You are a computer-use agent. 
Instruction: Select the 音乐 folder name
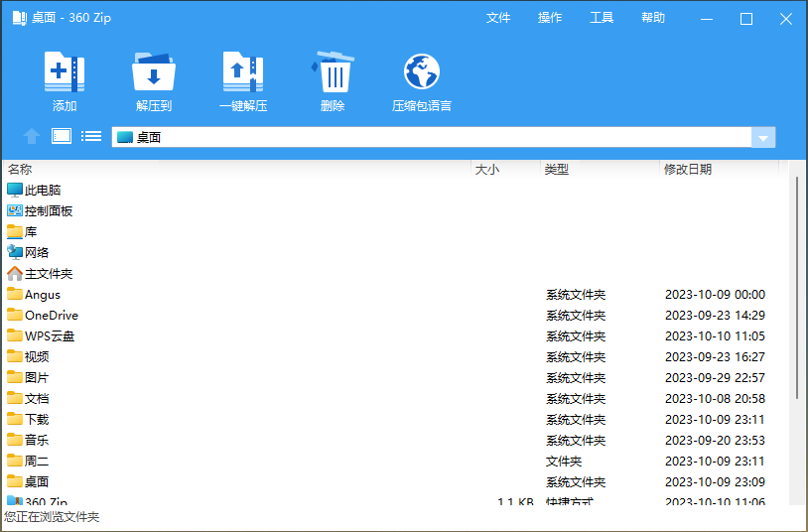[x=37, y=441]
